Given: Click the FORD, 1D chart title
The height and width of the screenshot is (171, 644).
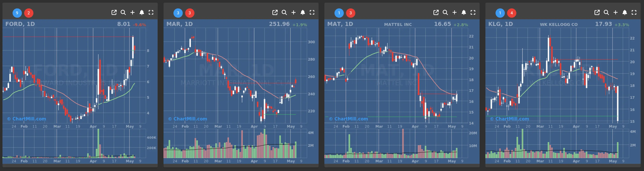Looking at the screenshot, I should pyautogui.click(x=20, y=24).
